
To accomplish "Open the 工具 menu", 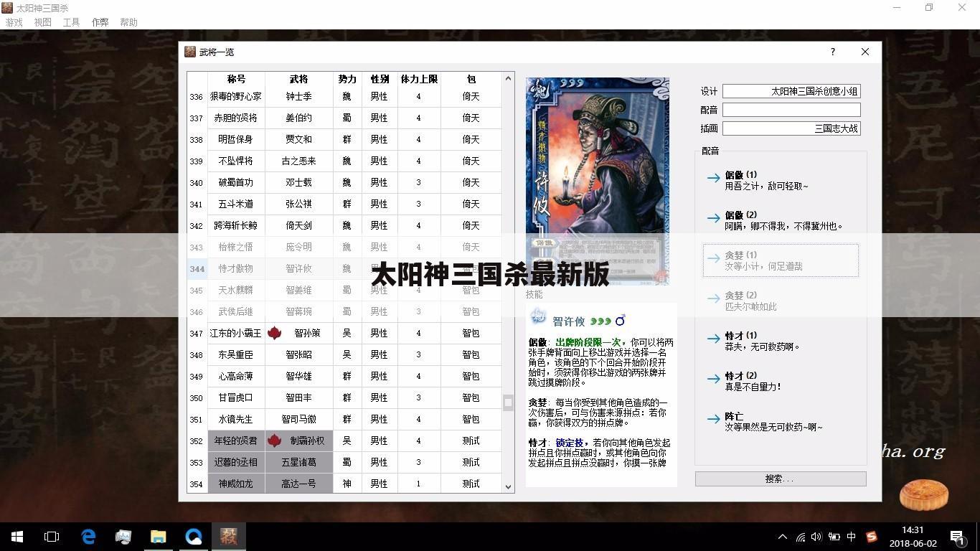I will [72, 22].
